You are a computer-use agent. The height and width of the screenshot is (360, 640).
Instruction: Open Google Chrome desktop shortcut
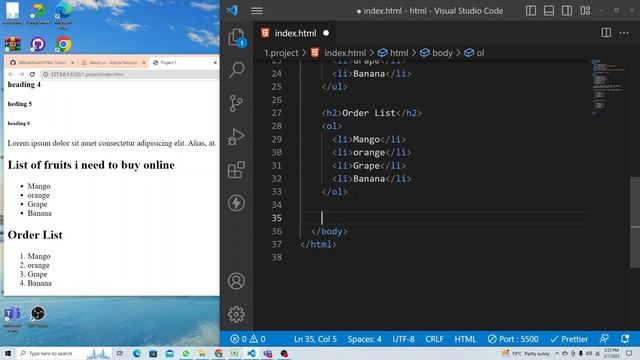pyautogui.click(x=63, y=44)
